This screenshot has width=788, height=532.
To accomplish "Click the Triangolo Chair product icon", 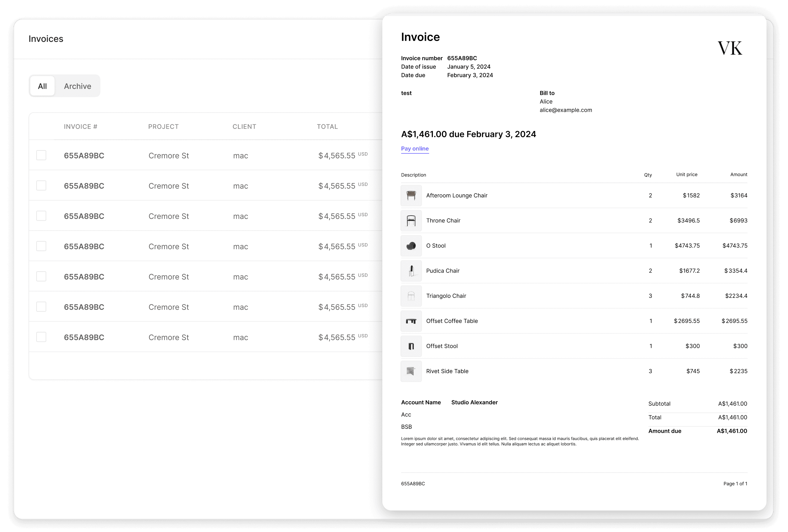I will (411, 296).
